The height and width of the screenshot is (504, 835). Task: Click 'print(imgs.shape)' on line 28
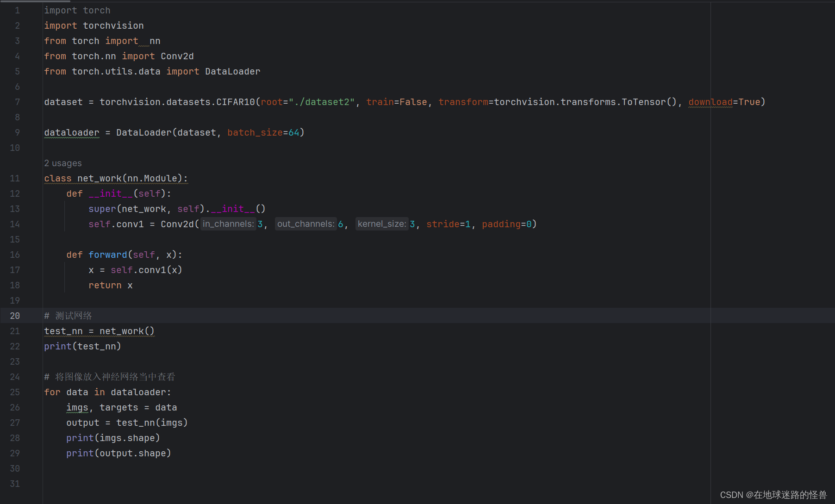pyautogui.click(x=113, y=438)
